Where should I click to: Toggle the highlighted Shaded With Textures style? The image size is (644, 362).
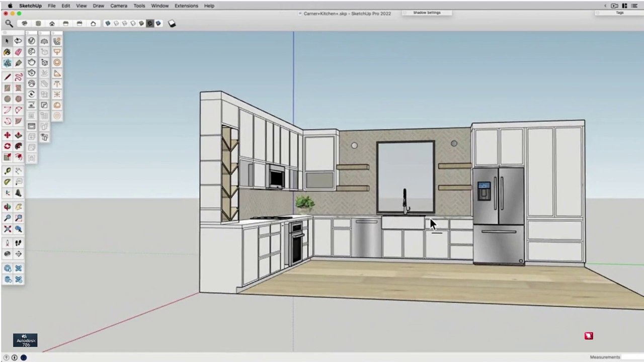150,23
